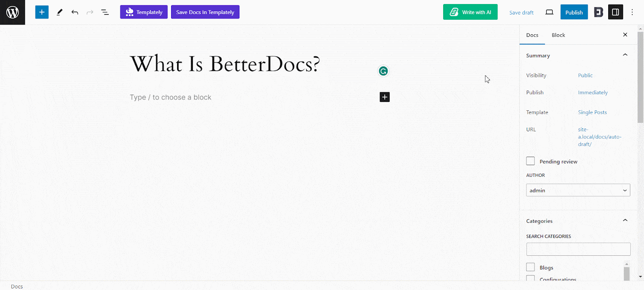644x290 pixels.
Task: Switch to the Block tab
Action: (x=558, y=35)
